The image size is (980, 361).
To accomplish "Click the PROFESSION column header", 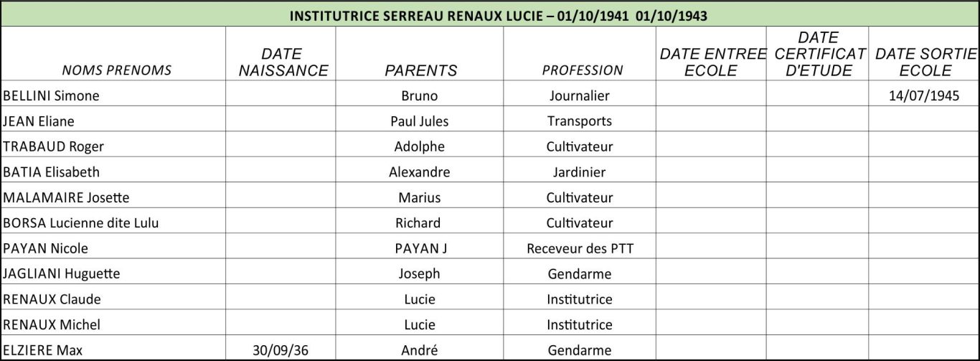I will [582, 70].
